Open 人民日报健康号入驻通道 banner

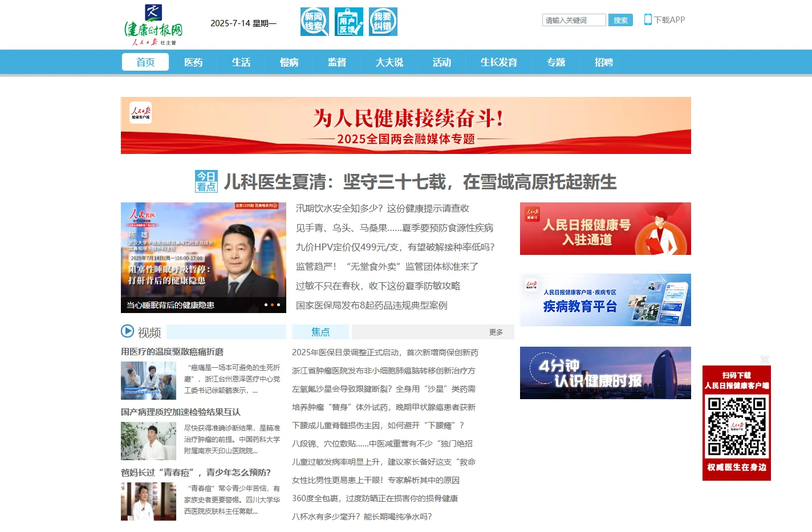tap(606, 229)
